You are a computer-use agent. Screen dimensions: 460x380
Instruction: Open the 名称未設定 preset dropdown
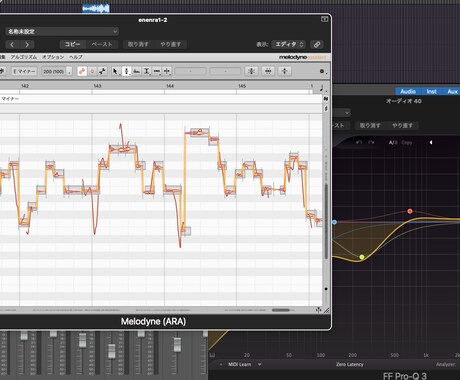[62, 32]
